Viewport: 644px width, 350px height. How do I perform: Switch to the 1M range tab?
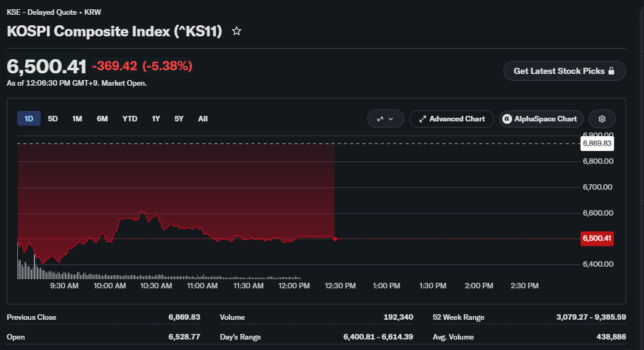[x=77, y=119]
